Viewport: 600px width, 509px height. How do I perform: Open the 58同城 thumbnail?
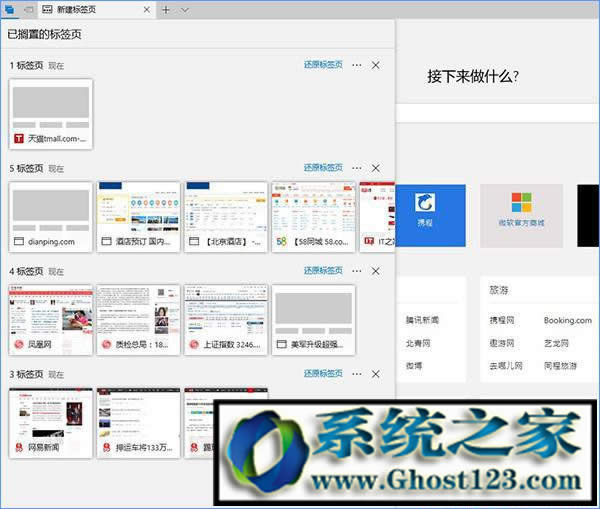(313, 217)
